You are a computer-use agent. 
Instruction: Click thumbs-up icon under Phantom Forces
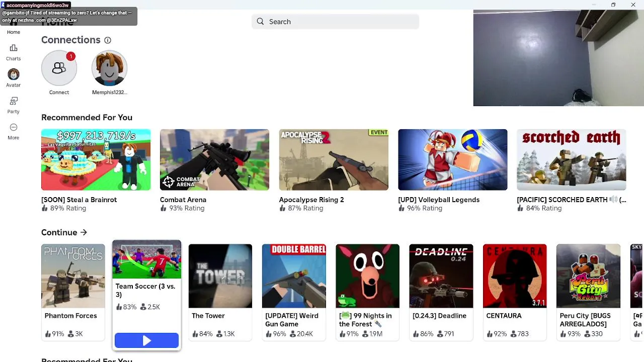pos(48,334)
